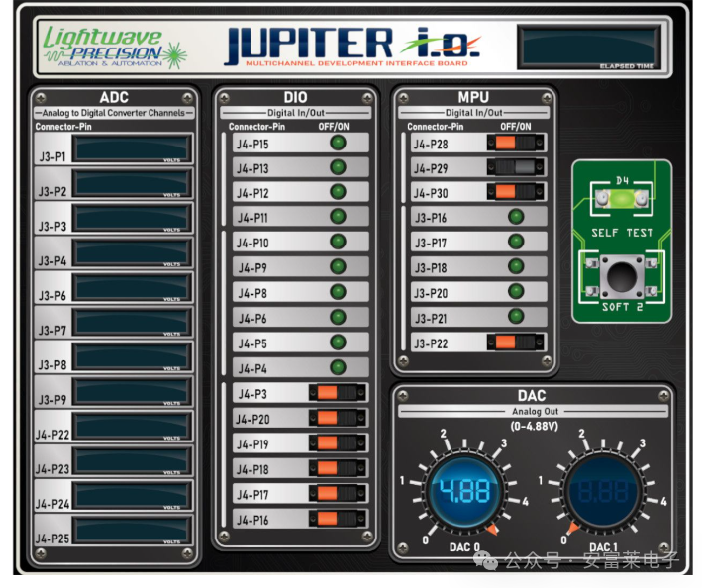Screen dimensions: 702x588
Task: Click the J4-P15 green LED indicator
Action: click(339, 143)
